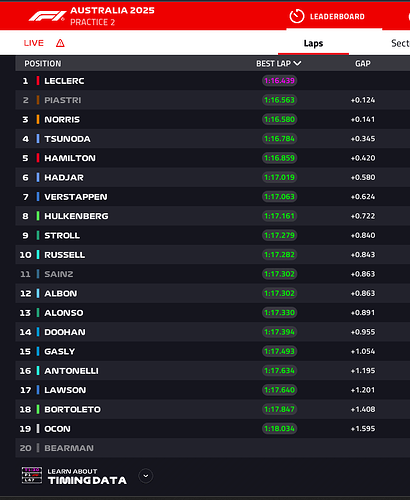Viewport: 410px width, 500px height.
Task: Click Leclerc's red team color bar
Action: [x=38, y=81]
